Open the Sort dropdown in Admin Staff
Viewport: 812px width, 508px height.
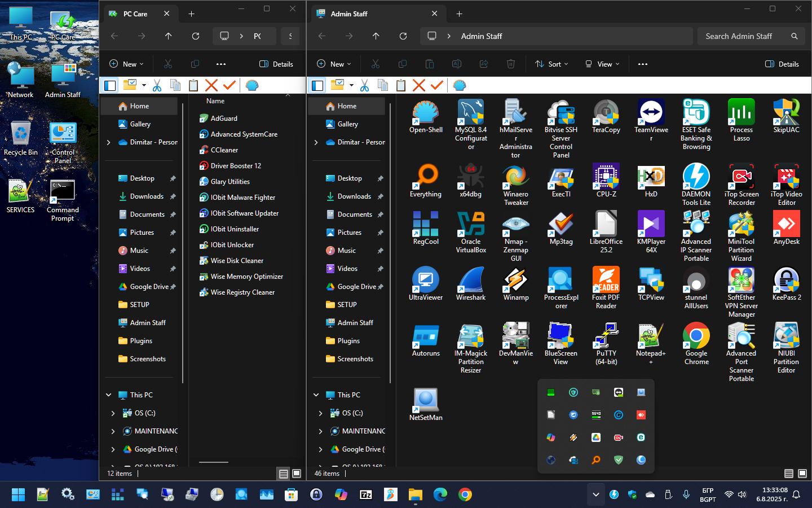click(551, 64)
